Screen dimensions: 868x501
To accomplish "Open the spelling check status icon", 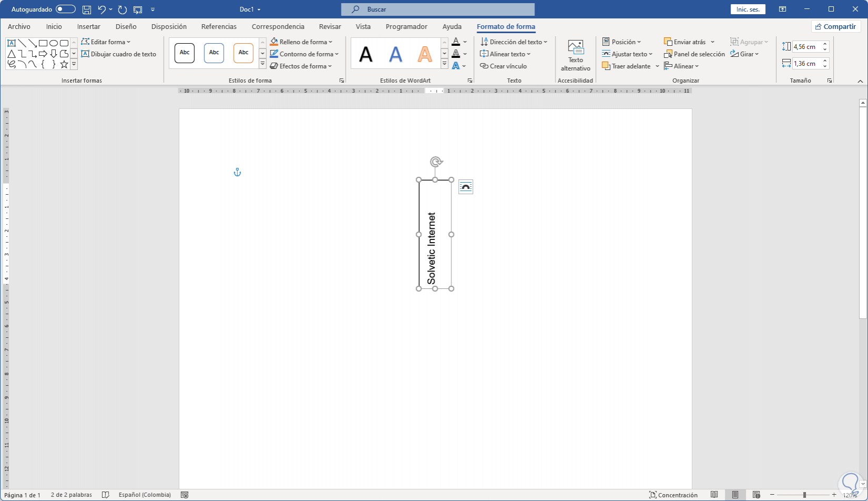I will tap(106, 495).
